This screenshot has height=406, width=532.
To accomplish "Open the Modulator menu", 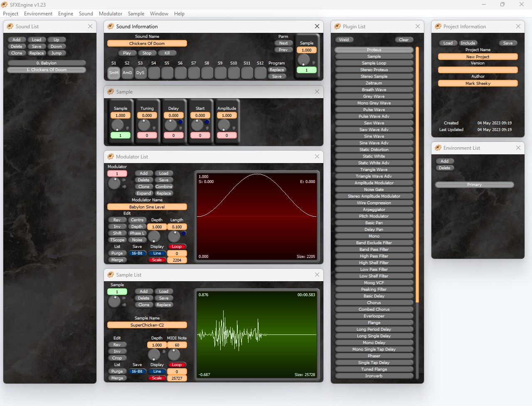I will [x=111, y=14].
